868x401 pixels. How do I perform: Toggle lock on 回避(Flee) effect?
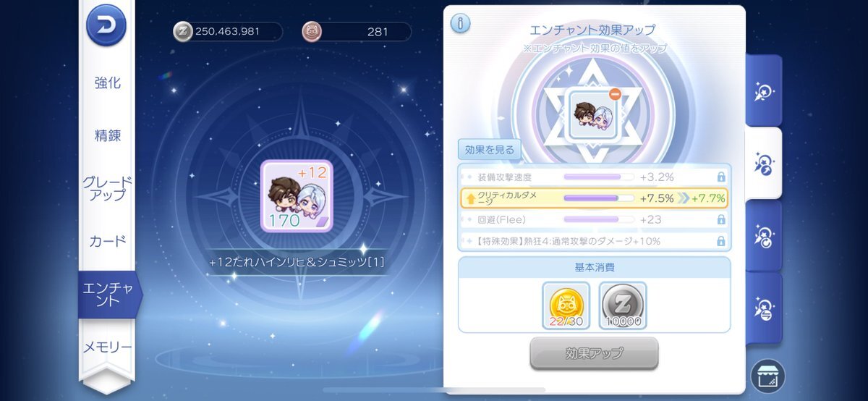(x=720, y=219)
